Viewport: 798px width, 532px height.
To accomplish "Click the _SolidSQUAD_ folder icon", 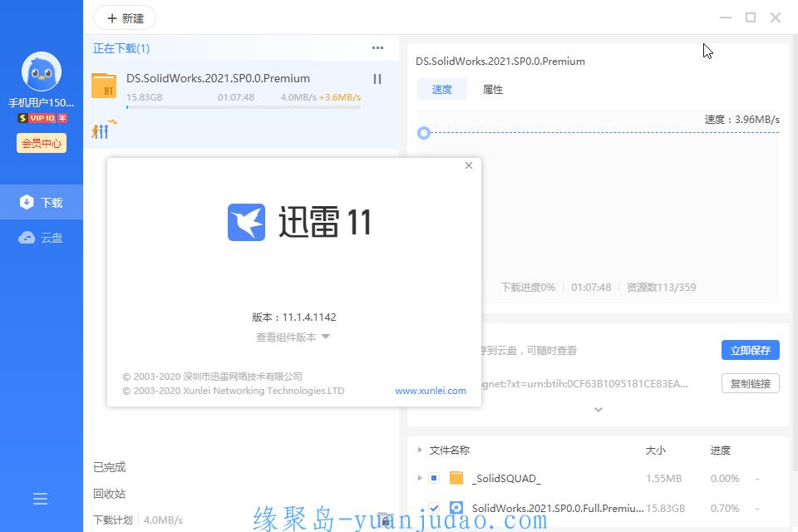I will tap(456, 478).
